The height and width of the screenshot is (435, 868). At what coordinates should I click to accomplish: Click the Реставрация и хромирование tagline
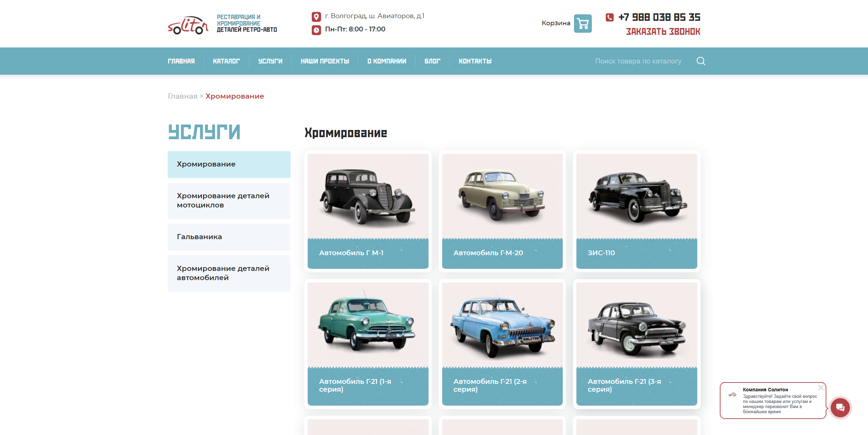pos(247,23)
